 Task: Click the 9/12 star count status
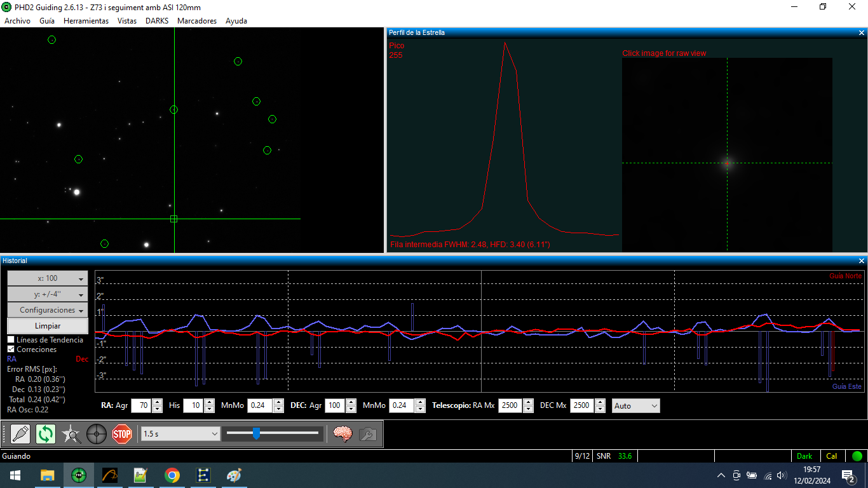(582, 456)
